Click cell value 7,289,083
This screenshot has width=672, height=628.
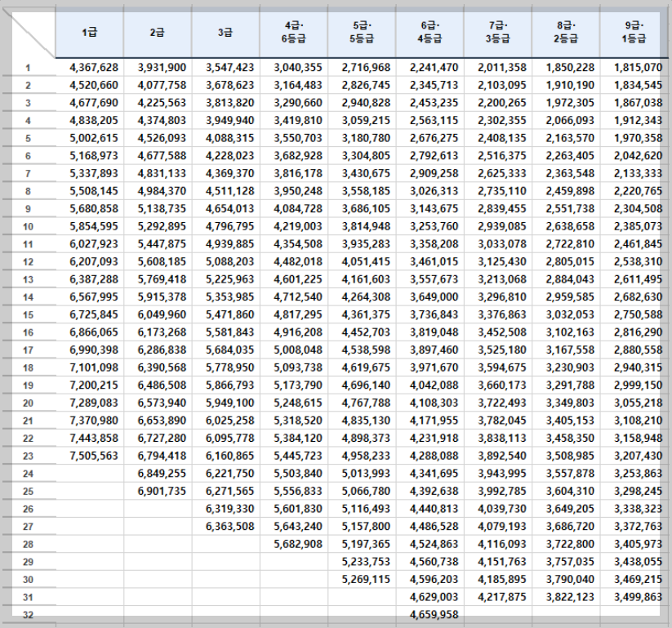pos(94,403)
